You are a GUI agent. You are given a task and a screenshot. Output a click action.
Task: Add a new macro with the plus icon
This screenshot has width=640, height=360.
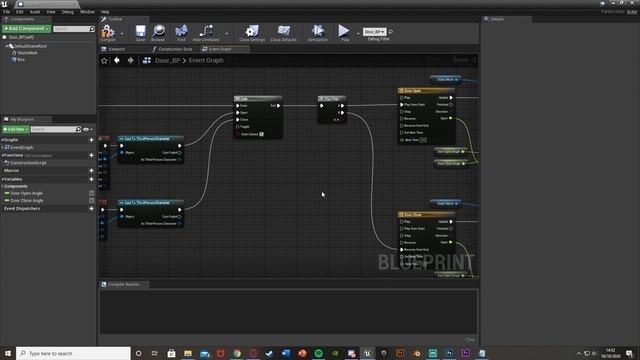[x=91, y=171]
